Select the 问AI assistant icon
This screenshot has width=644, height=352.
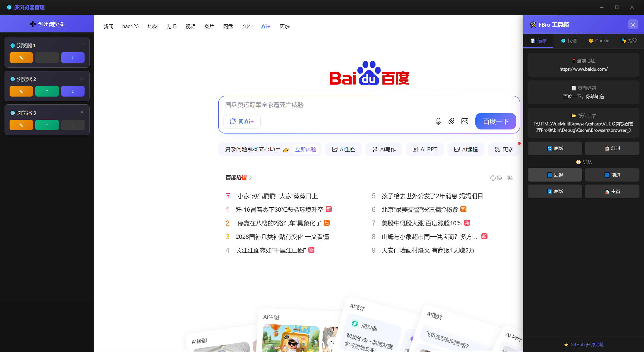pos(242,121)
